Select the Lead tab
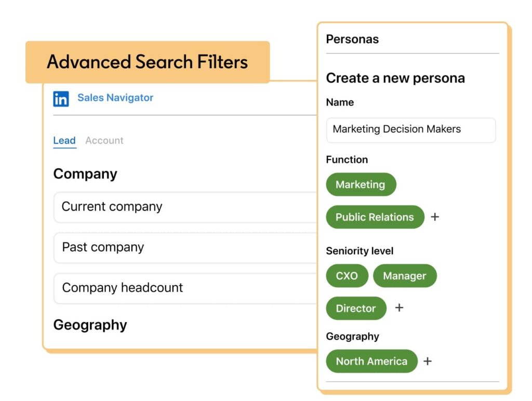 coord(64,140)
